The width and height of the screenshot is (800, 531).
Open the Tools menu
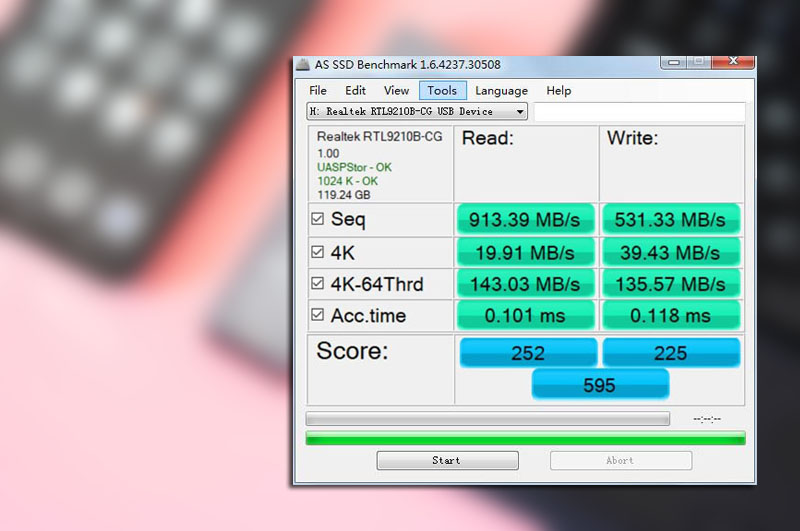point(442,91)
